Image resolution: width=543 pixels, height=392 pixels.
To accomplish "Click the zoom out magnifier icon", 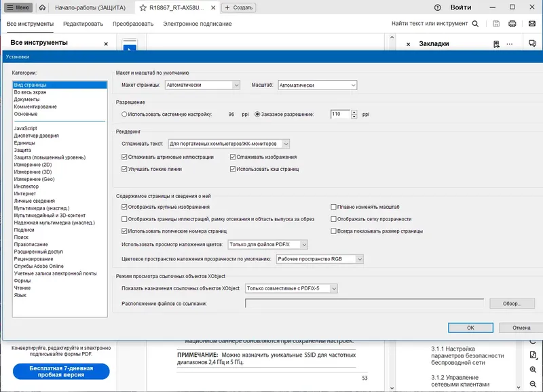I will 533,384.
